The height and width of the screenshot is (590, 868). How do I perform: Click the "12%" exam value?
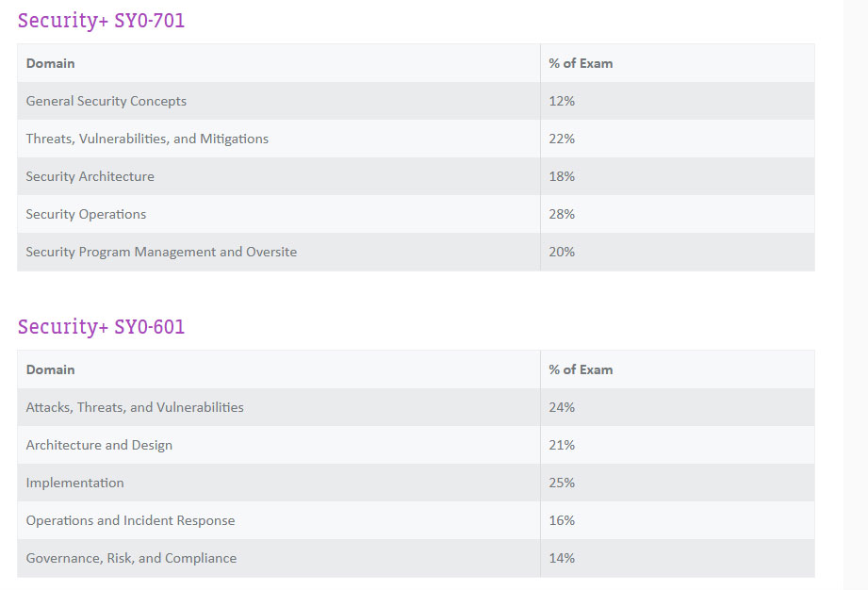click(x=562, y=101)
